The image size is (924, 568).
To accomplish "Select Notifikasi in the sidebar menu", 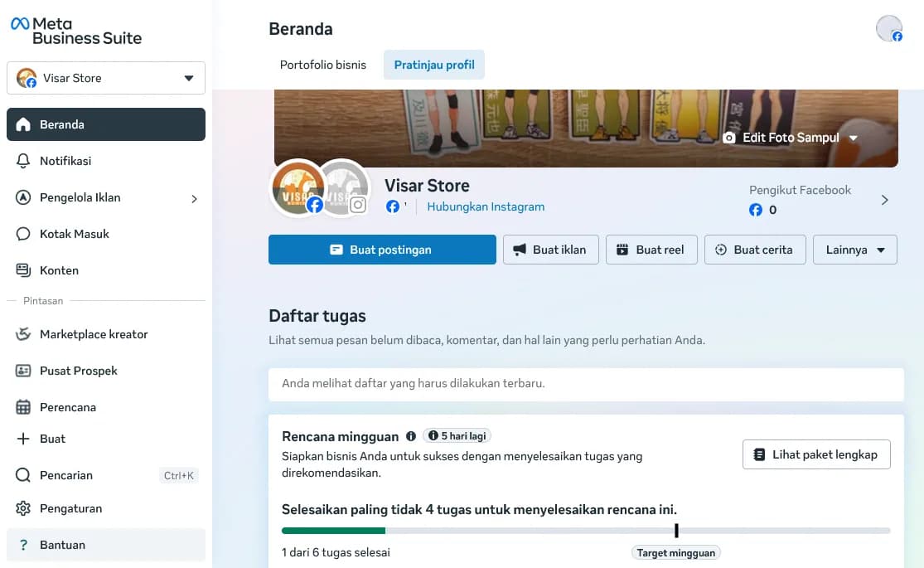I will click(106, 161).
